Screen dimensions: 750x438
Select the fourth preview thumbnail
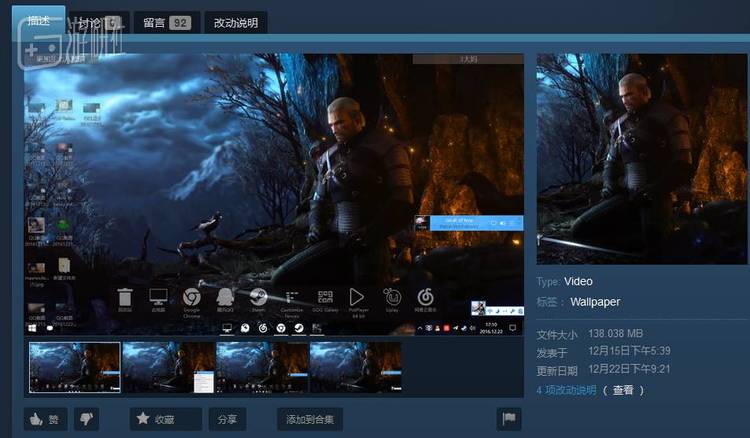355,367
